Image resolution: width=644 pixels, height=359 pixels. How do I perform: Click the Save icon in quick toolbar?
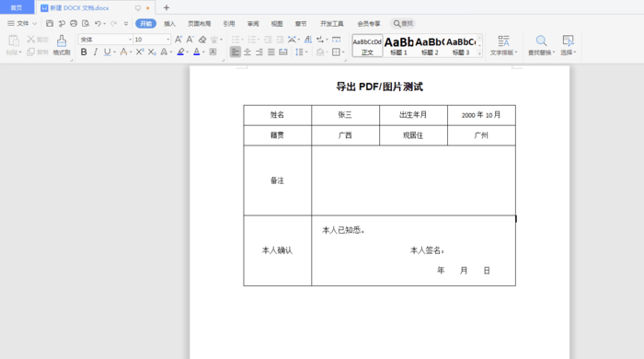(x=50, y=23)
